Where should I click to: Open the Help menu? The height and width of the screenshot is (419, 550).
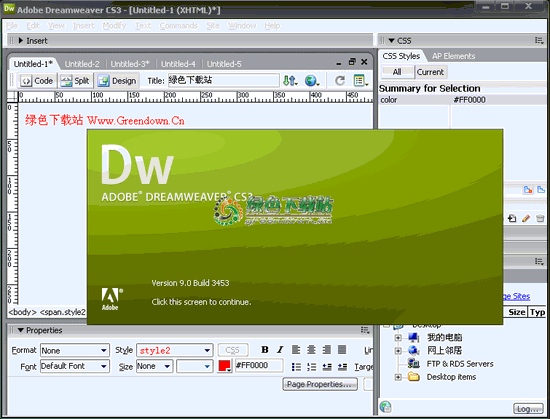click(272, 26)
